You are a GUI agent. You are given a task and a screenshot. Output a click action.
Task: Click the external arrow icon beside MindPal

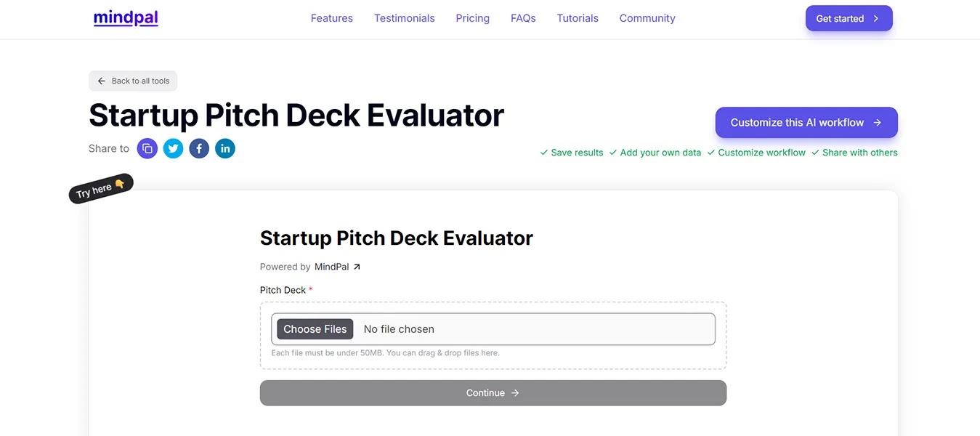357,267
